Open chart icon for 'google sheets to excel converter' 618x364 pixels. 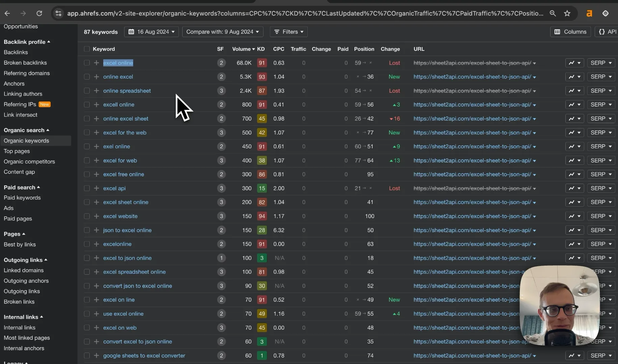point(574,356)
